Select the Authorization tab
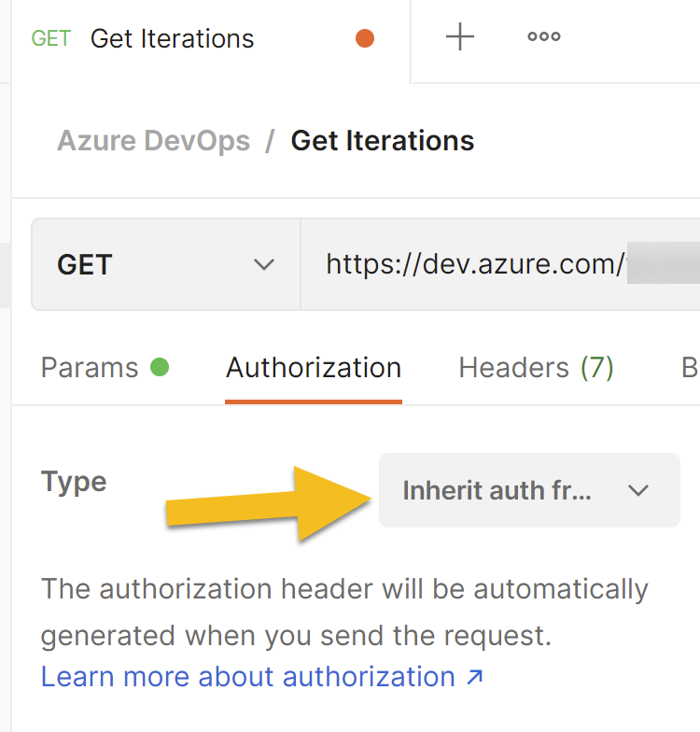Image resolution: width=700 pixels, height=732 pixels. [x=314, y=368]
